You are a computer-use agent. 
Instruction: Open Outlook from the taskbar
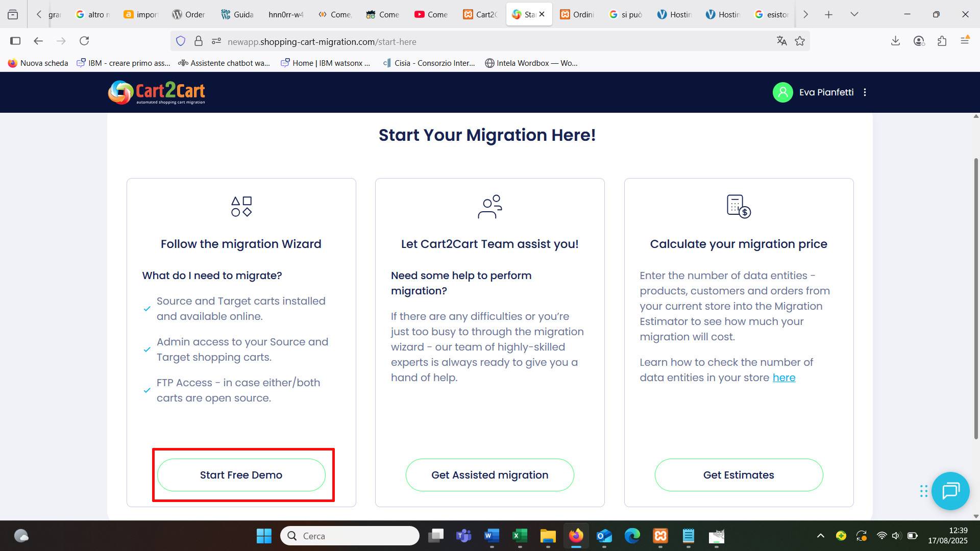[x=604, y=536]
